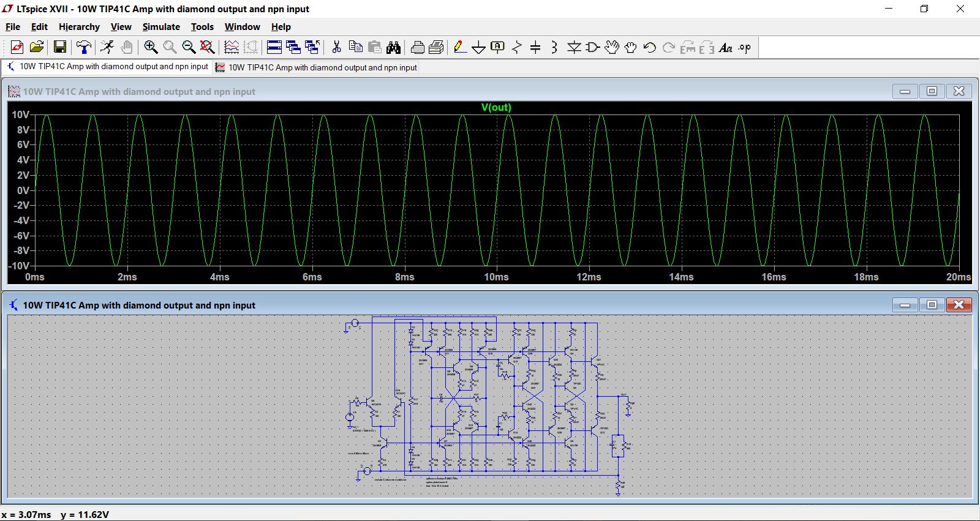Screen dimensions: 980x521
Task: Click the Undo arrow icon
Action: (650, 47)
